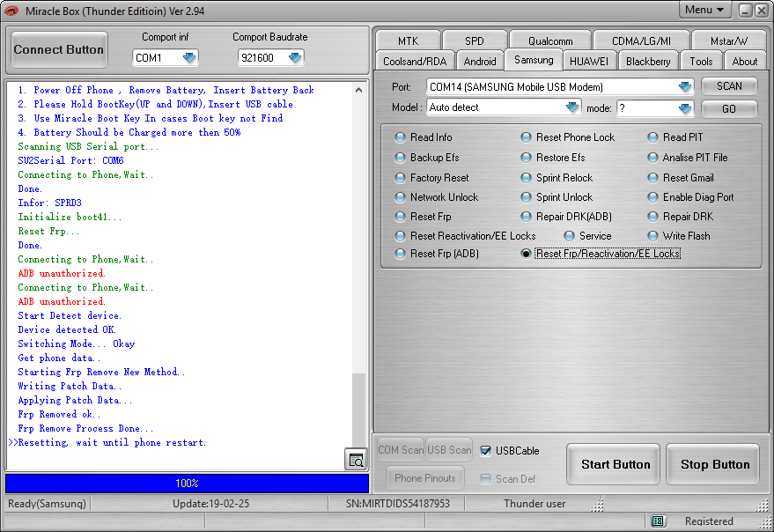Switch to the Android tab
The image size is (774, 532).
point(480,62)
